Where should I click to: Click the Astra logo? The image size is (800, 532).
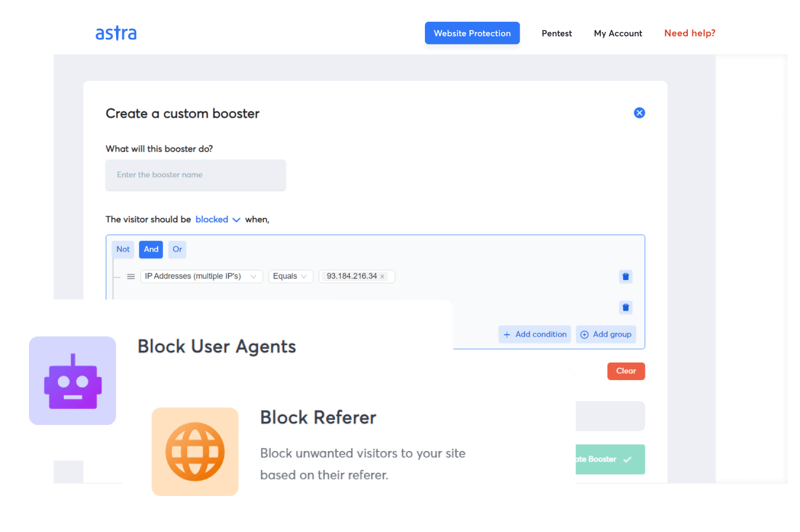[x=115, y=32]
